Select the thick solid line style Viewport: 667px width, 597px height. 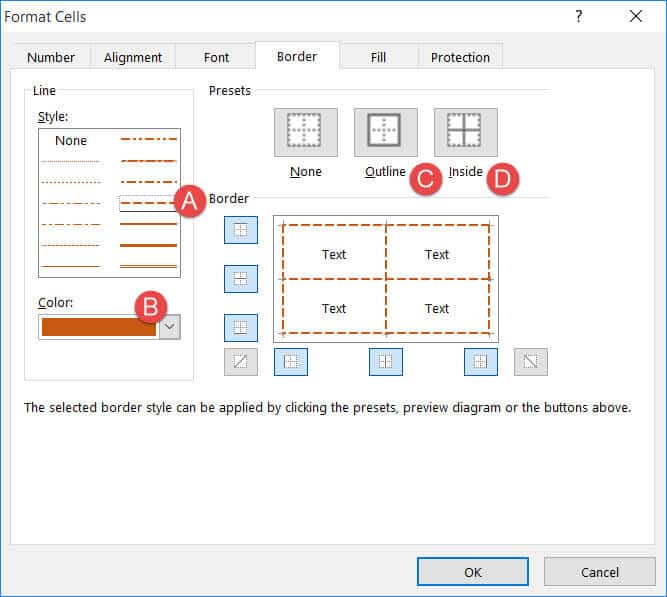[x=148, y=246]
